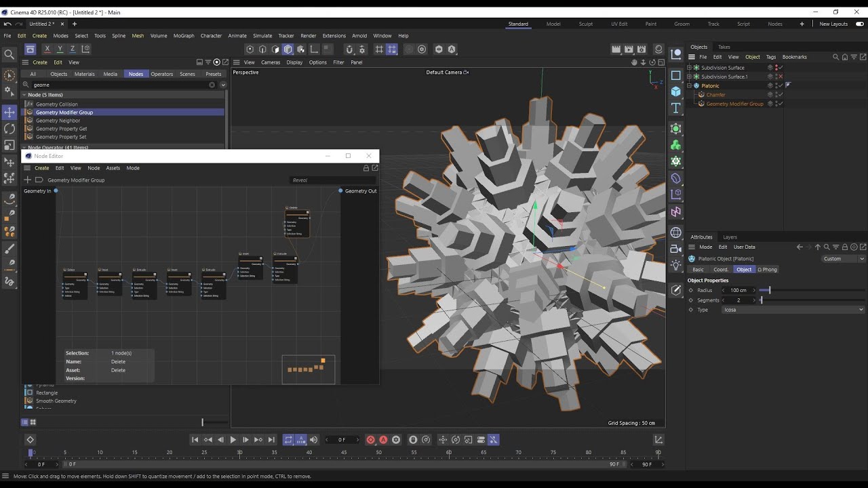
Task: Switch to the Takes tab
Action: click(724, 47)
